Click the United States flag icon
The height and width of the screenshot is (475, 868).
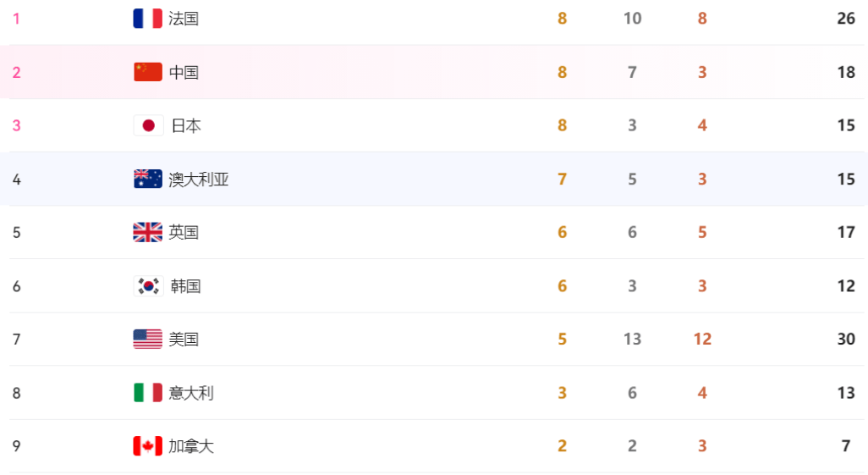(148, 340)
